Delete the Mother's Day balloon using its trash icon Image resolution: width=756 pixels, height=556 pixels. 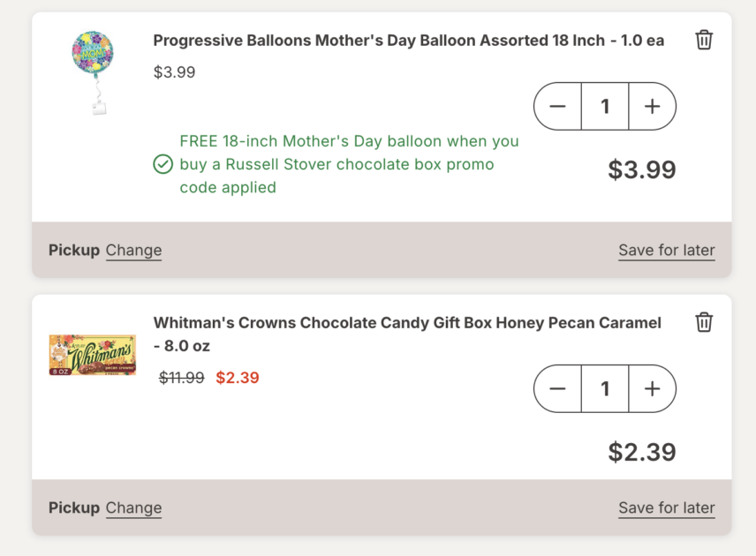point(704,40)
